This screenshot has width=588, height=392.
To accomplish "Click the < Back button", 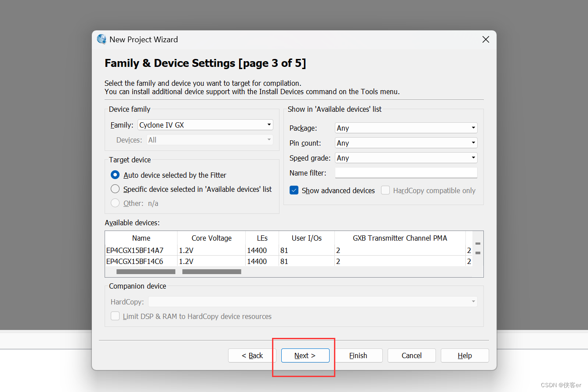I will click(252, 355).
